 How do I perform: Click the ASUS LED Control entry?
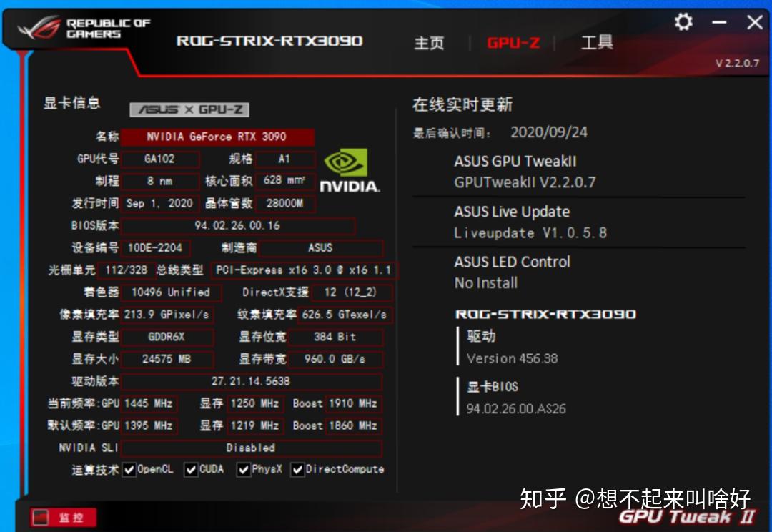click(512, 272)
